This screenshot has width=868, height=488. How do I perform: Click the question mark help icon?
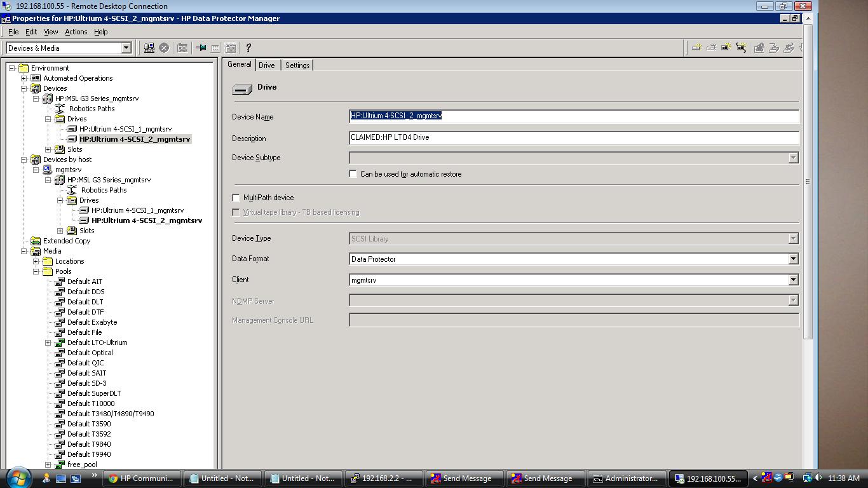coord(248,48)
